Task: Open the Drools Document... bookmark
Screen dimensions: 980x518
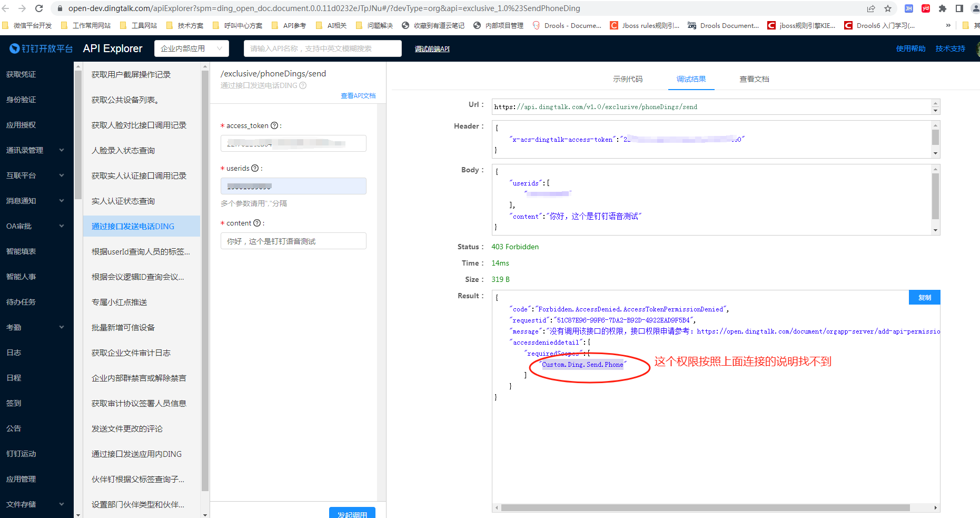Action: coord(723,25)
